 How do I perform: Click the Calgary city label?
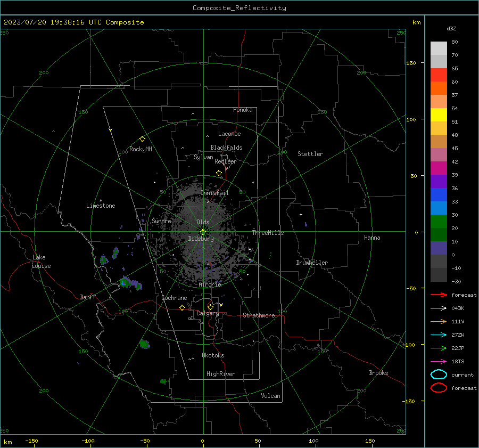pyautogui.click(x=208, y=313)
